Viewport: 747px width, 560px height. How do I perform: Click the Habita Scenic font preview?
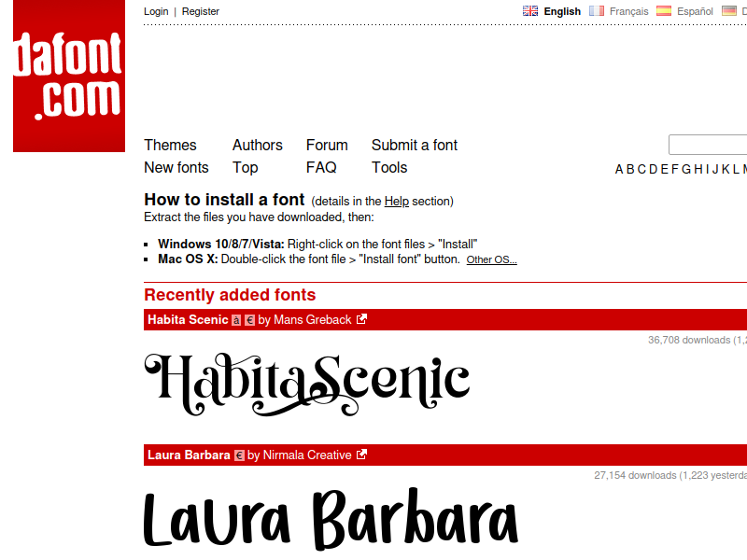point(307,384)
